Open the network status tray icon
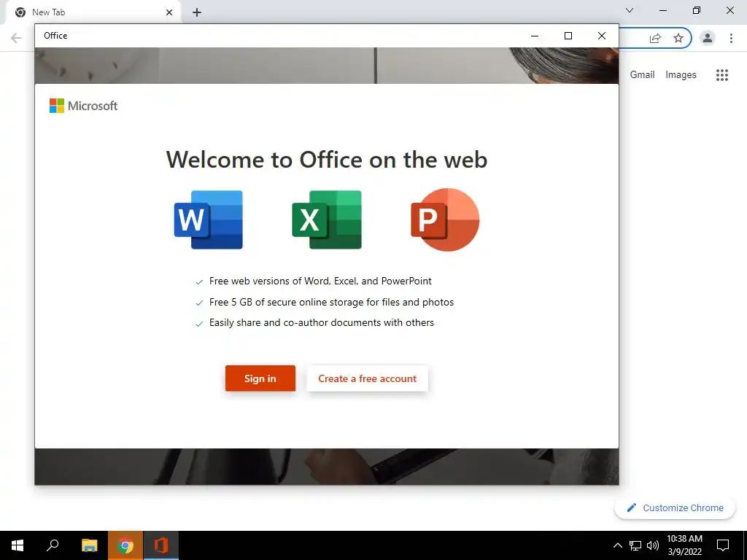Viewport: 747px width, 560px height. 635,545
